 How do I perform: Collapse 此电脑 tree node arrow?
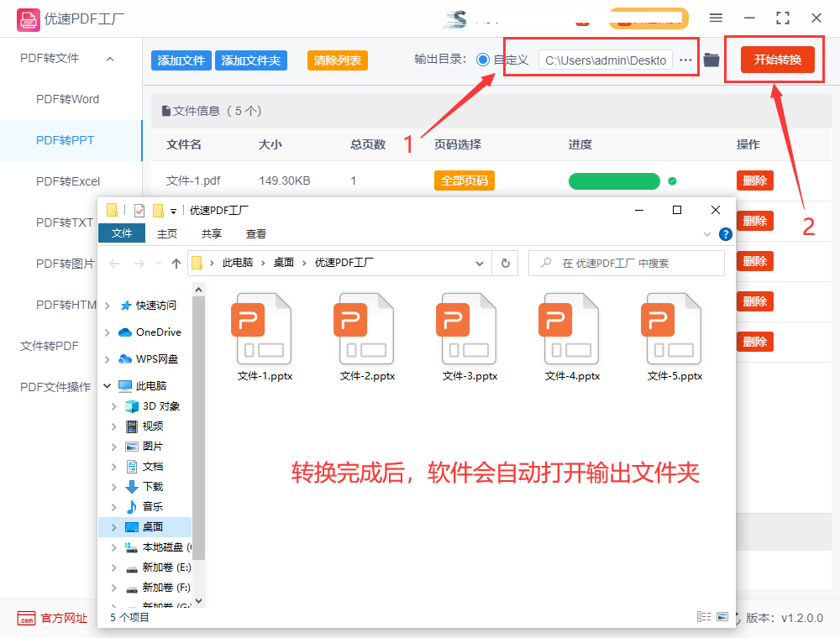click(108, 385)
